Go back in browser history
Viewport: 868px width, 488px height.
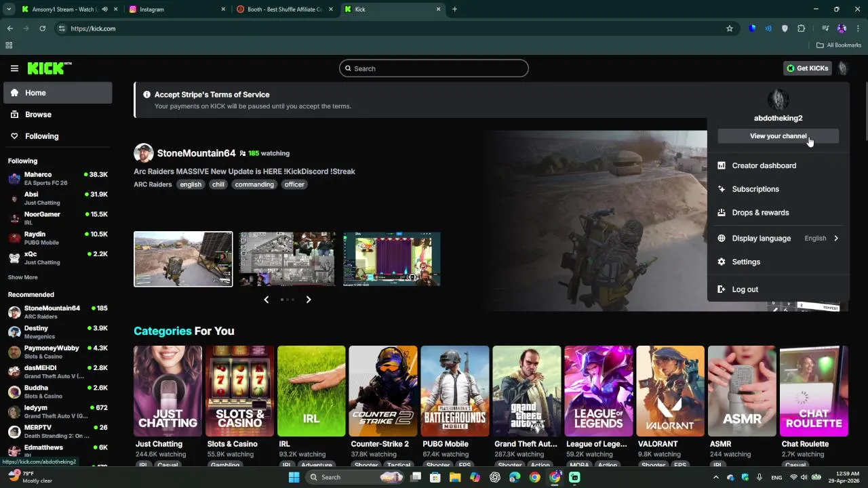(10, 28)
